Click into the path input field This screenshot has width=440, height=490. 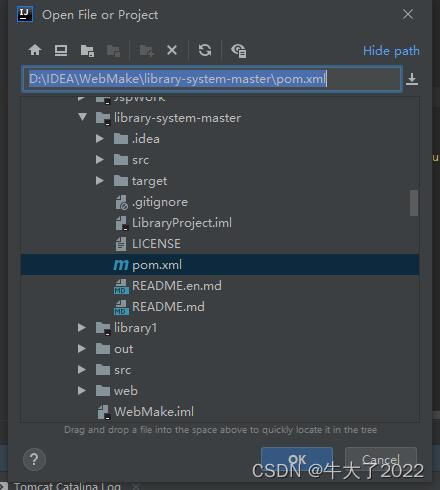click(x=212, y=79)
